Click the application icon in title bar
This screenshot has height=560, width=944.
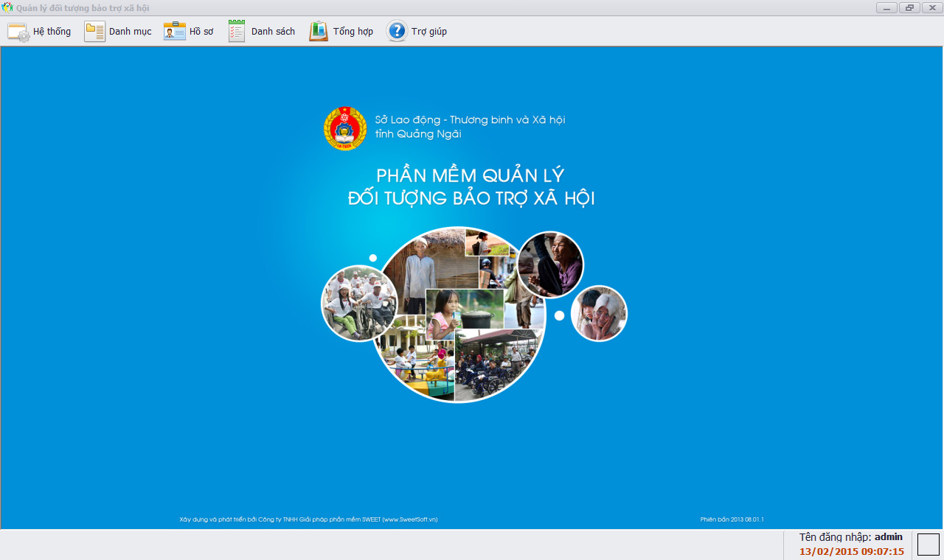tap(7, 7)
